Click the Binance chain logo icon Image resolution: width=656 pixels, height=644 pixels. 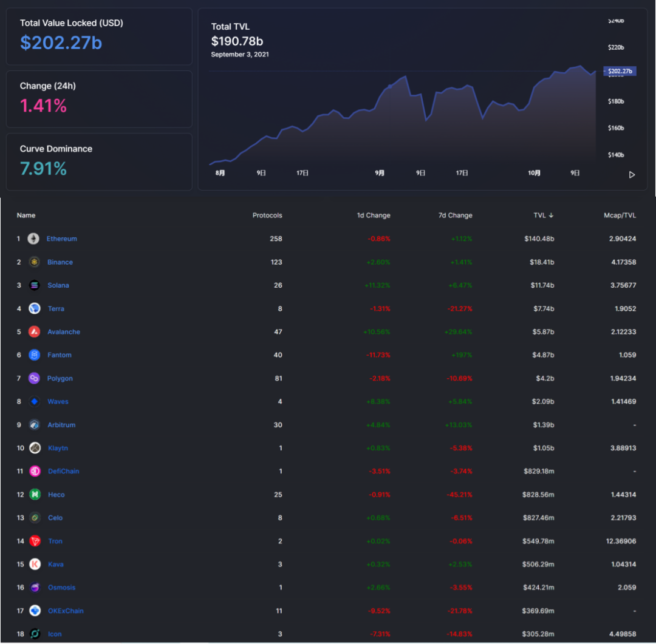(x=34, y=262)
